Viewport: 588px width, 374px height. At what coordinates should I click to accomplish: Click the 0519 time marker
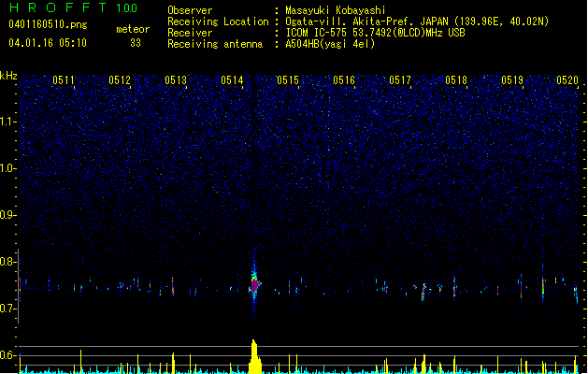point(512,79)
